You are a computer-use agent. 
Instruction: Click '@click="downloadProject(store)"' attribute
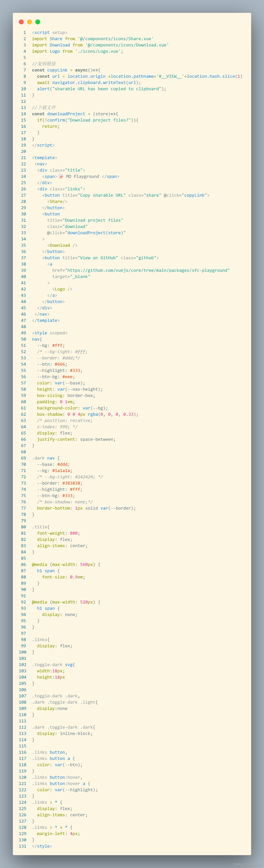coord(86,233)
